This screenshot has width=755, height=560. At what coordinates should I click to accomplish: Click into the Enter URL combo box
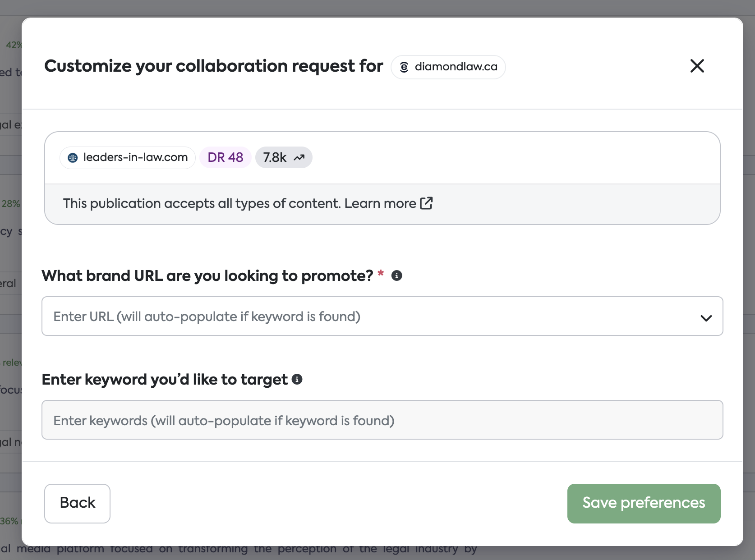click(361, 317)
